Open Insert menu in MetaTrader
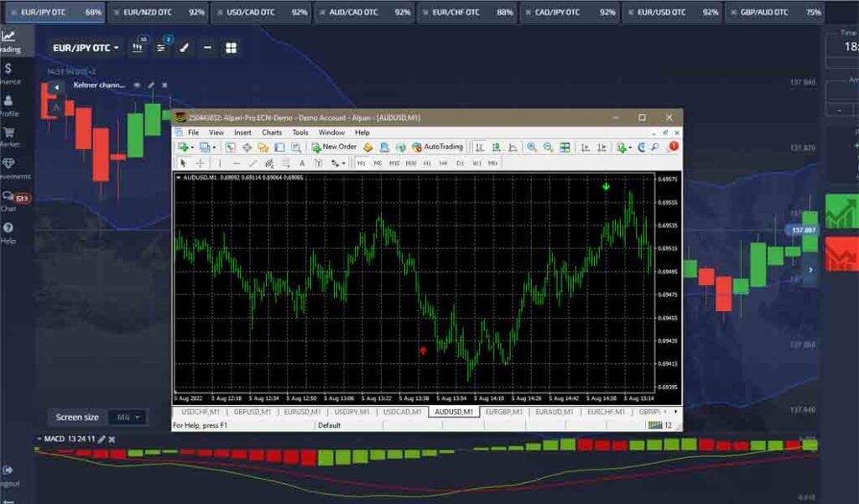The width and height of the screenshot is (859, 504). coord(242,132)
